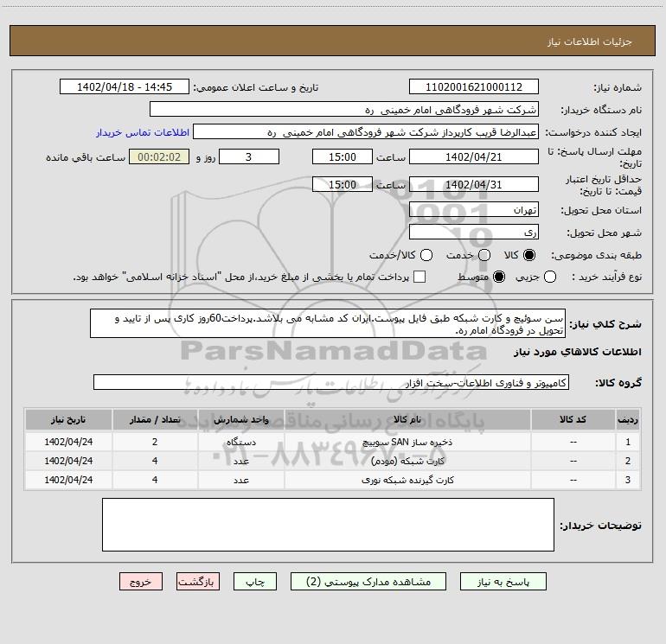Click the اطلاعات کالاهای مورد نیاز section title

578,352
